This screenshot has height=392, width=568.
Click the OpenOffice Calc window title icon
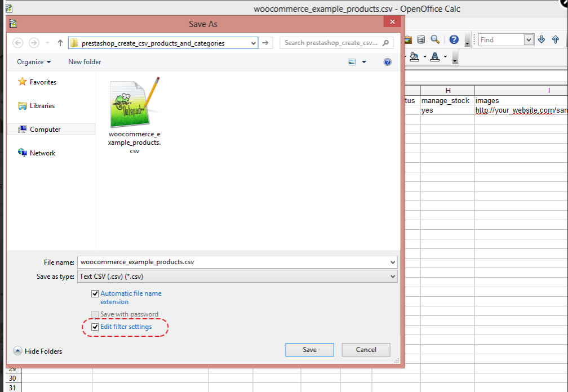(x=9, y=8)
